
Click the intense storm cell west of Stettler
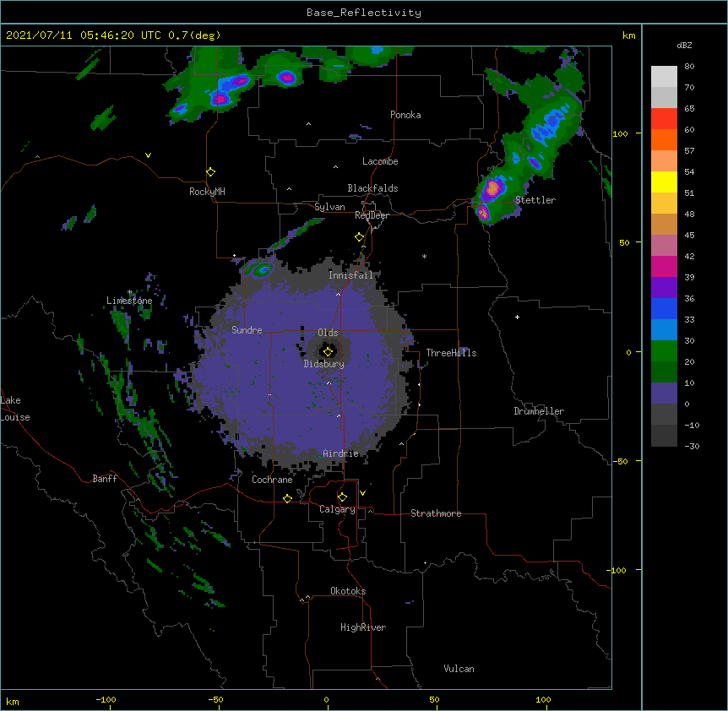[x=492, y=189]
